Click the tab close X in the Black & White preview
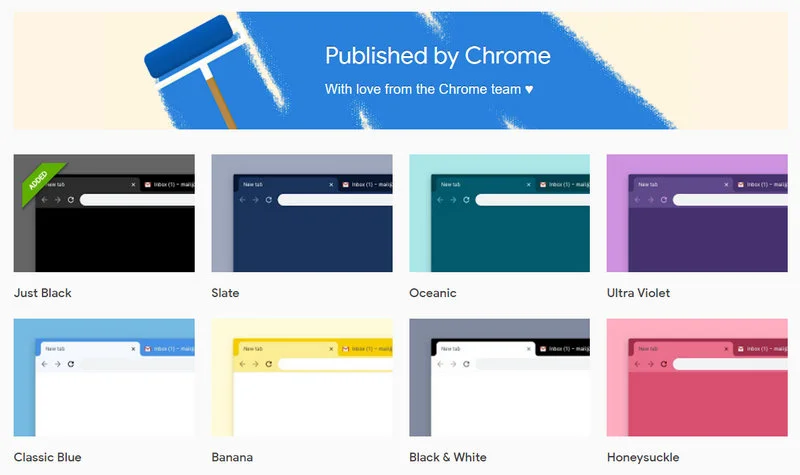800x475 pixels. 529,349
